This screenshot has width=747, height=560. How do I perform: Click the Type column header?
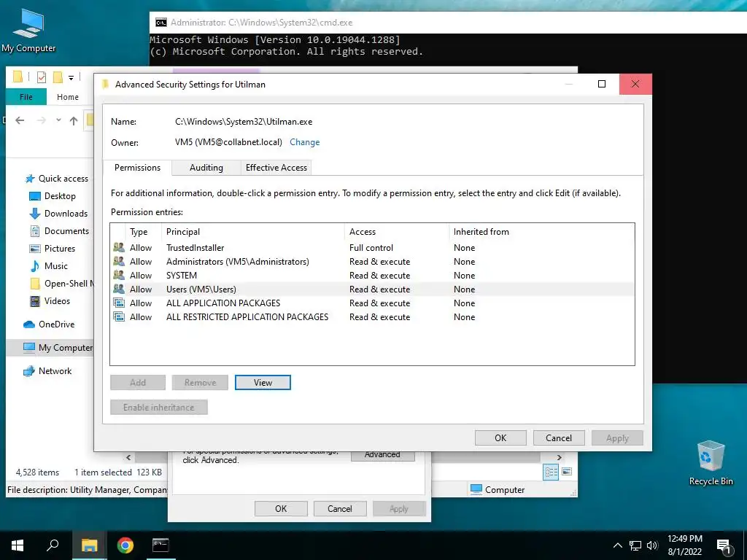tap(144, 232)
